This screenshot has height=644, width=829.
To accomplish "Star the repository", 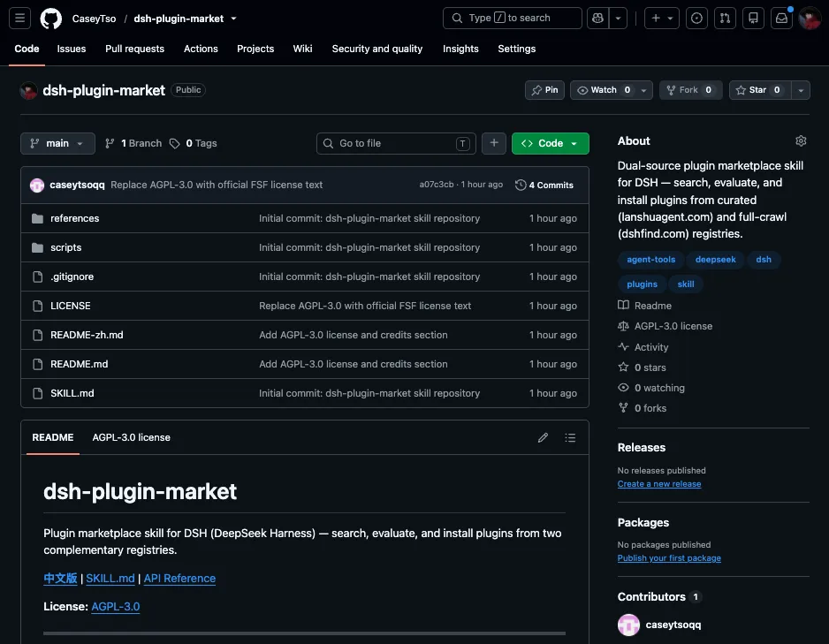I will 760,90.
